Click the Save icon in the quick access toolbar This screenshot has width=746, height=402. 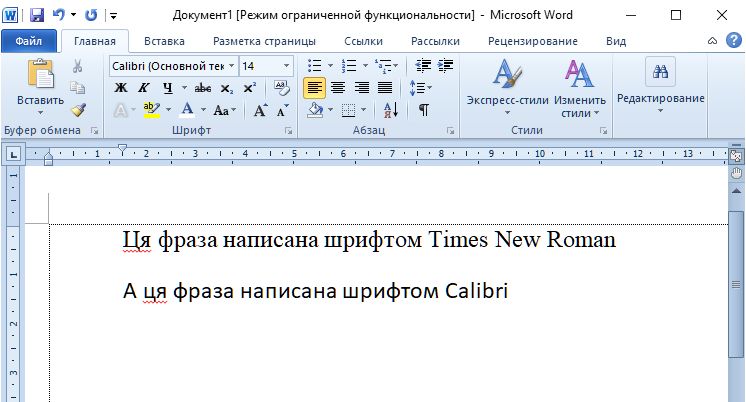[x=37, y=15]
